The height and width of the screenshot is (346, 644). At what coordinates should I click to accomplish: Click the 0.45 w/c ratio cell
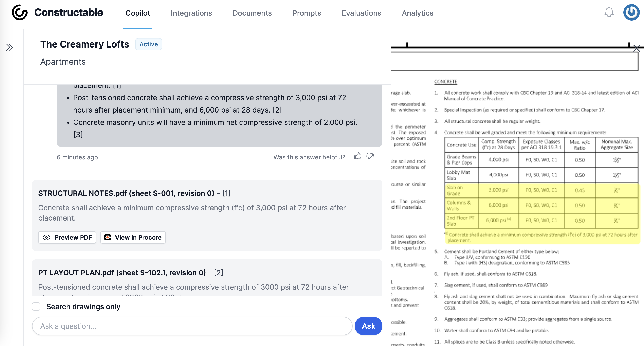580,190
